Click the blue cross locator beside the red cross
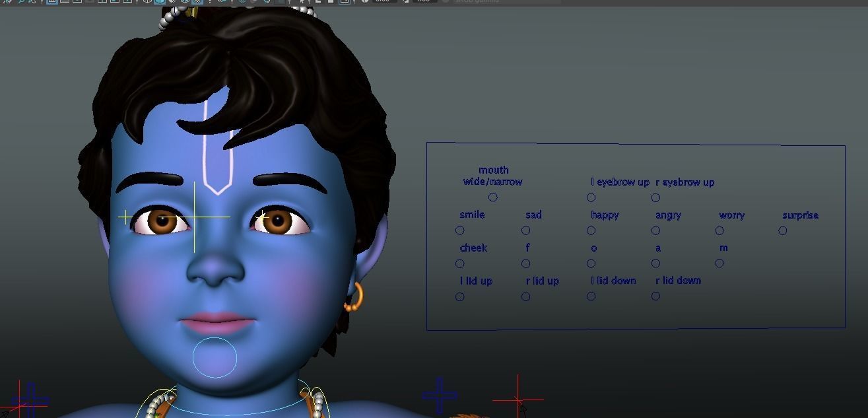The width and height of the screenshot is (868, 418). 440,396
